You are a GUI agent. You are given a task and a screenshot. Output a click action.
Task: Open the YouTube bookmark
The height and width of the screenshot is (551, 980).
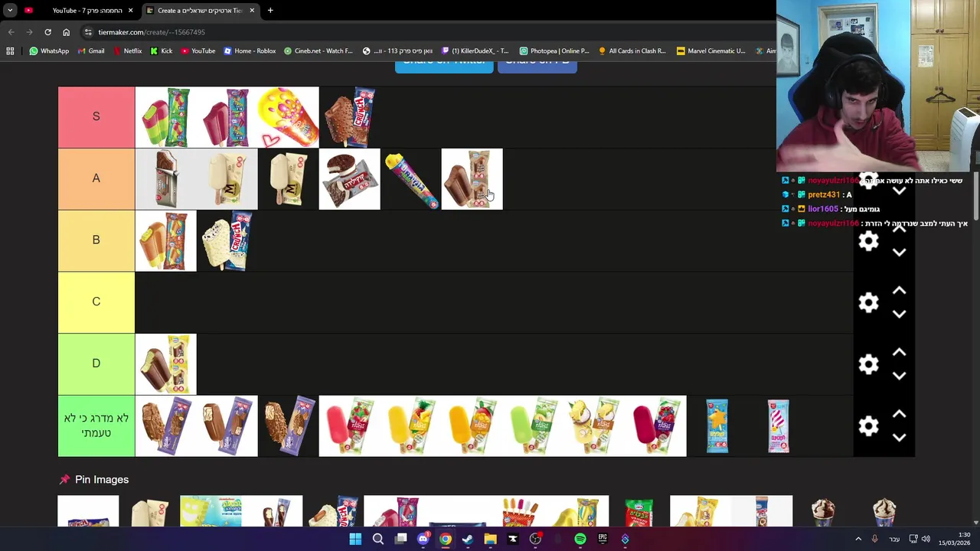198,51
